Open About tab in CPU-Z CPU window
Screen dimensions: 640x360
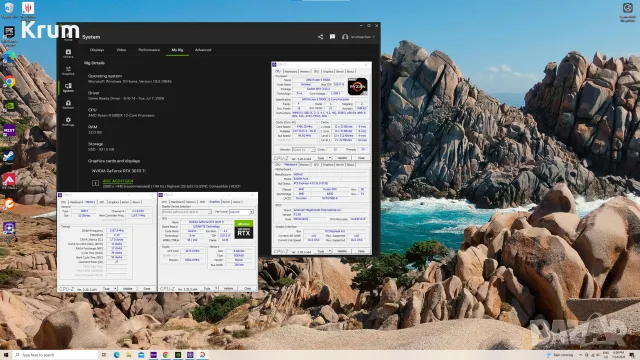350,71
